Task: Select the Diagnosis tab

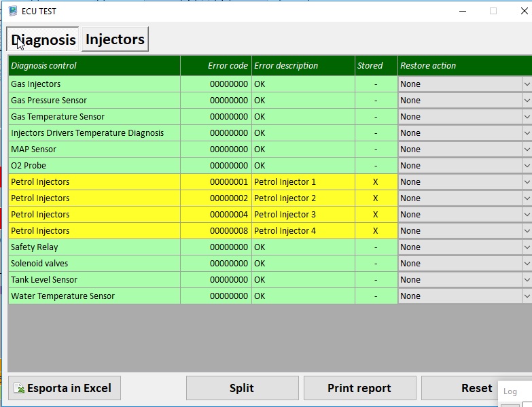Action: coord(43,39)
